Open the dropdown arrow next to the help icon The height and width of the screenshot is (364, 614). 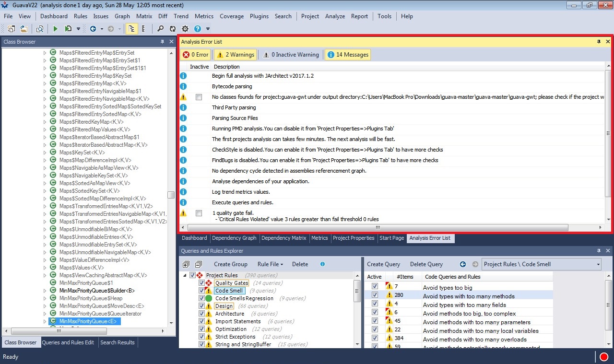[x=208, y=29]
